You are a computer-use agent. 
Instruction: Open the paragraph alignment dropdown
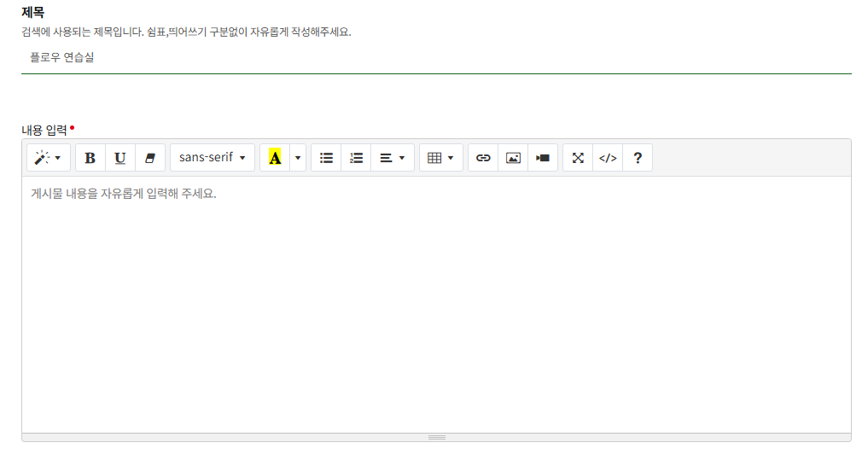(x=392, y=158)
